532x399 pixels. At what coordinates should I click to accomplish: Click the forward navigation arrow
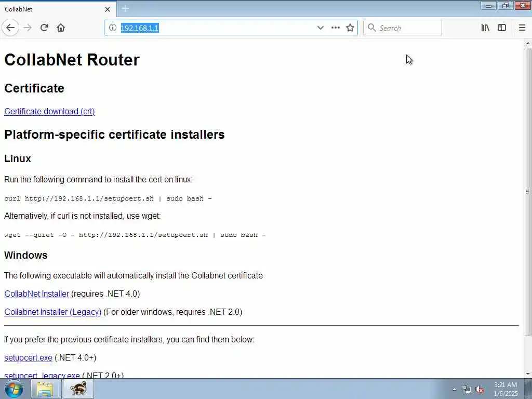click(28, 28)
